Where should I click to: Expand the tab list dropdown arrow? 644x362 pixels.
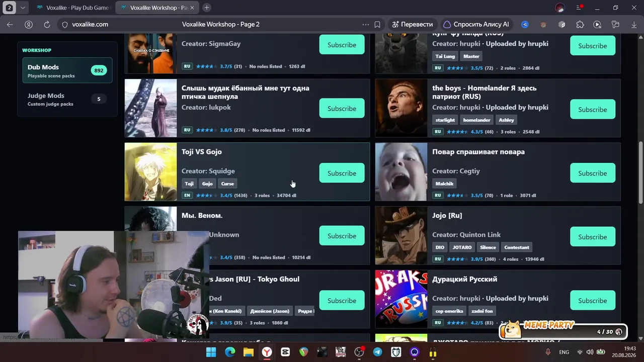[x=22, y=8]
